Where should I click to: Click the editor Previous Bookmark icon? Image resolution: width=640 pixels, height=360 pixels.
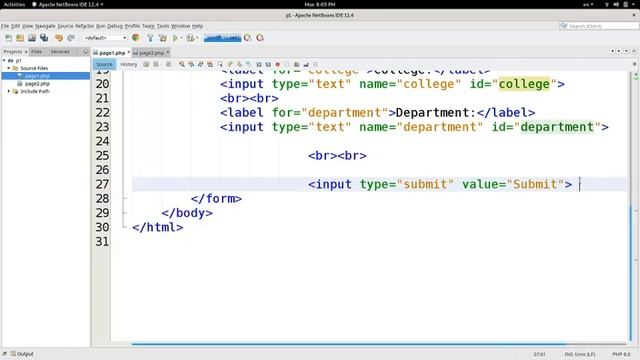(230, 64)
